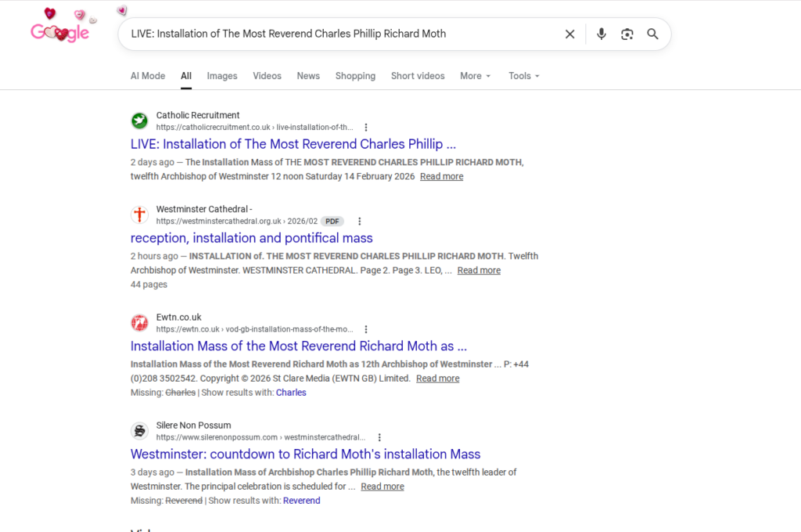Open 'Westminster: countdown to Richard Moth's installation Mass'

tap(305, 454)
